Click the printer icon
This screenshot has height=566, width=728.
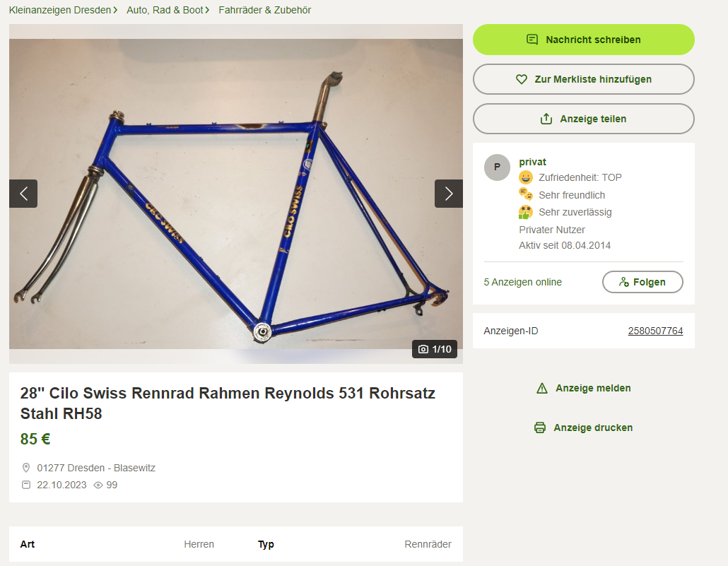(540, 428)
